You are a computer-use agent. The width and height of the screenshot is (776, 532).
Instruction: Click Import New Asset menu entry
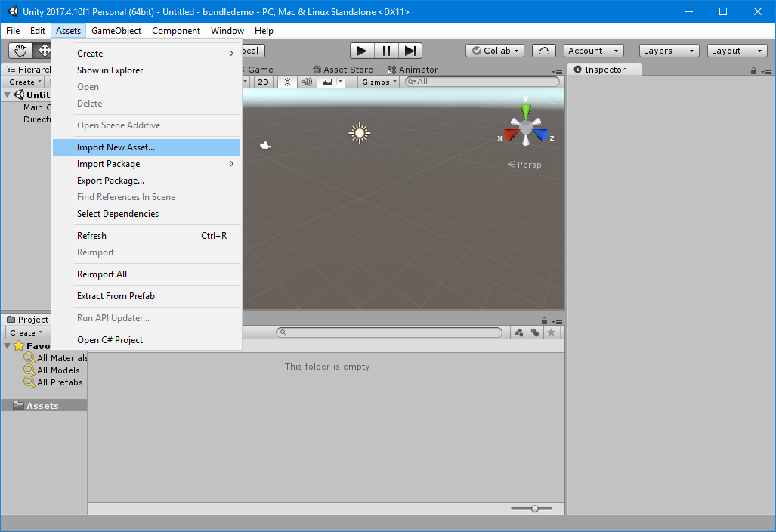coord(147,147)
